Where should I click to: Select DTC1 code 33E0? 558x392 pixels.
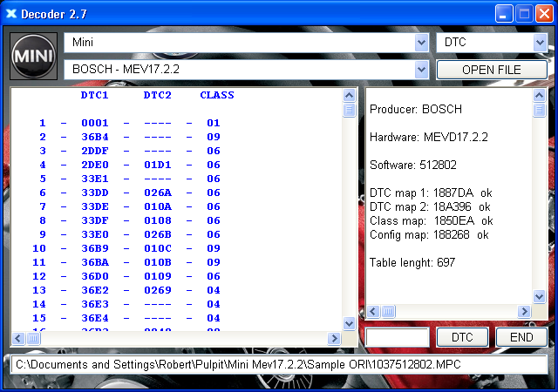click(95, 234)
